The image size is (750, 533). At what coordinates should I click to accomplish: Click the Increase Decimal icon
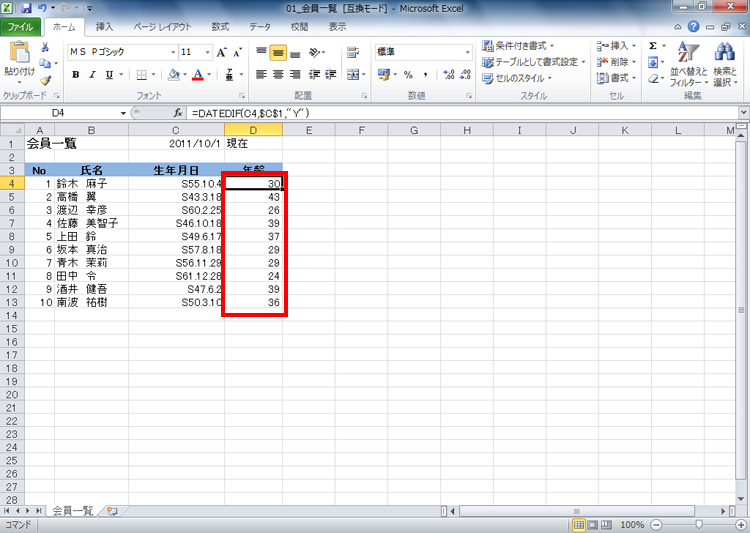(x=449, y=75)
